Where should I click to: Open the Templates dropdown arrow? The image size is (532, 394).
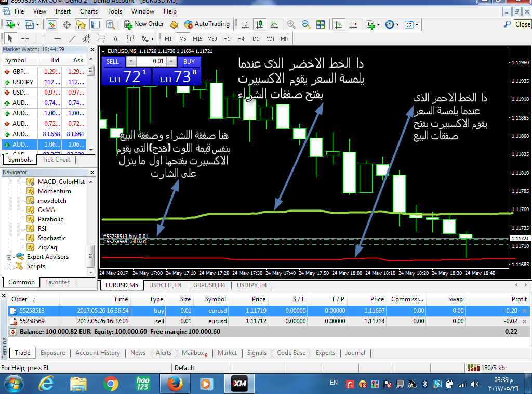point(417,24)
